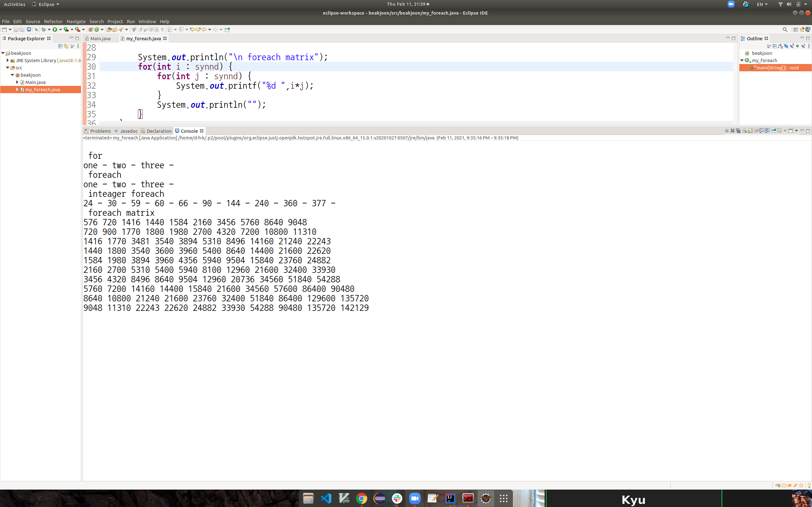Expand JRE System Library tree node
Viewport: 812px width, 507px height.
8,60
